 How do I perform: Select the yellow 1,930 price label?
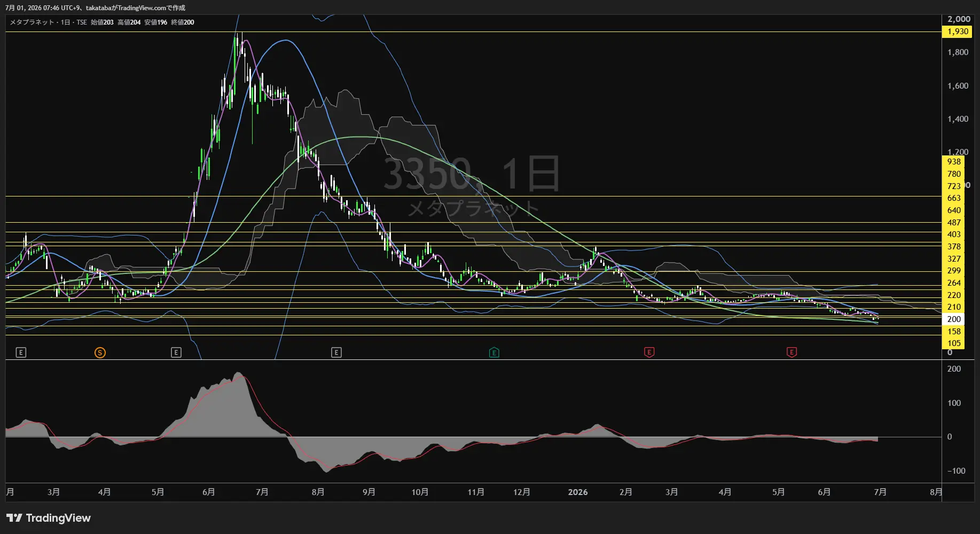[958, 32]
